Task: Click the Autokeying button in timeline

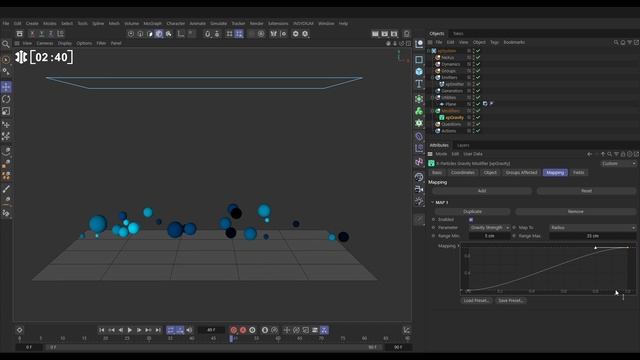Action: tap(243, 330)
